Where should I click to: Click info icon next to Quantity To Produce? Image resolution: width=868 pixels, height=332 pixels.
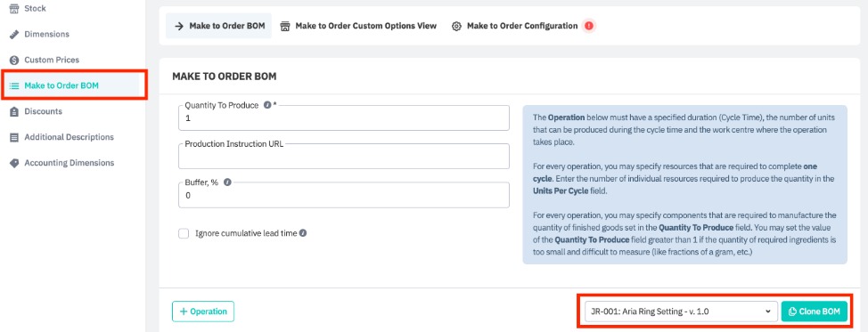pyautogui.click(x=267, y=105)
